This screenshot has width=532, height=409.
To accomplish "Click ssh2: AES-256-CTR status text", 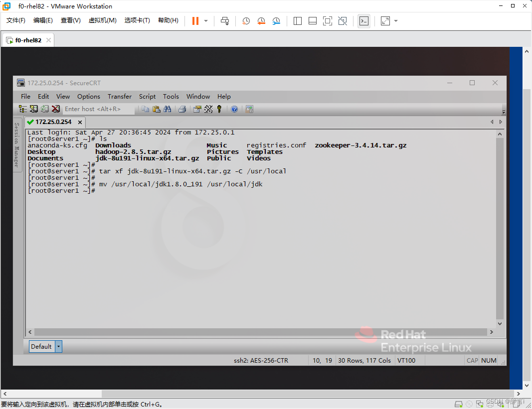I will (x=261, y=361).
